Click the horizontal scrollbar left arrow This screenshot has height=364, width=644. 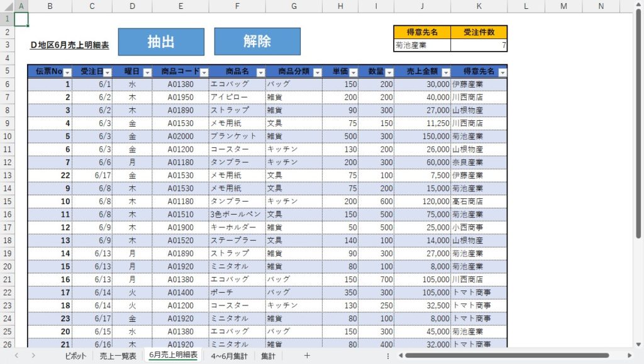click(399, 356)
